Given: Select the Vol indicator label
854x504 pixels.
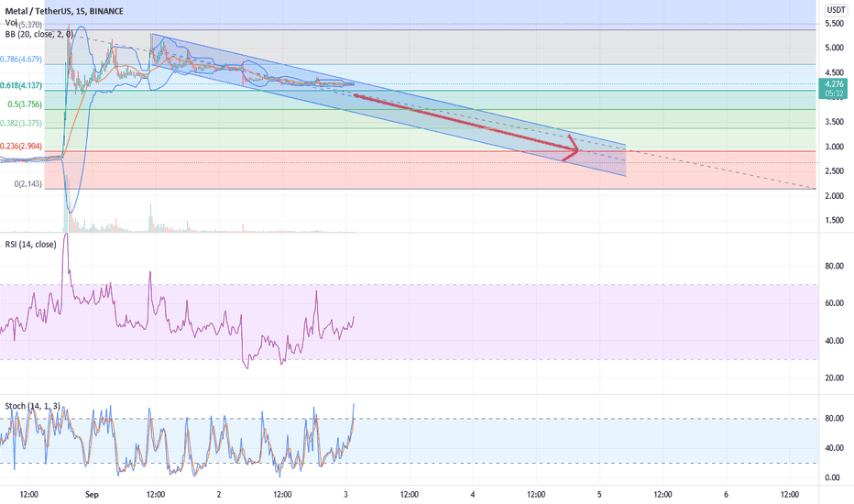Looking at the screenshot, I should pos(11,23).
